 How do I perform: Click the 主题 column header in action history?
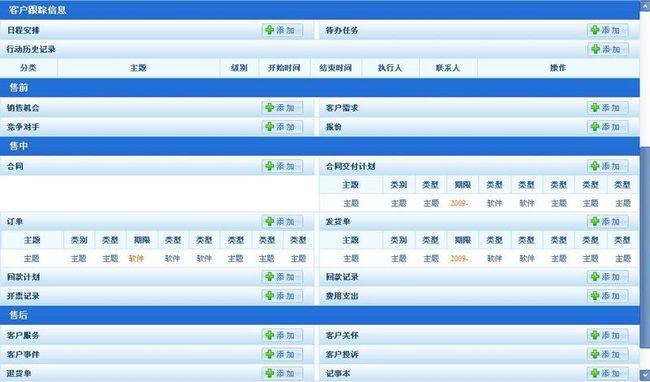(x=138, y=68)
